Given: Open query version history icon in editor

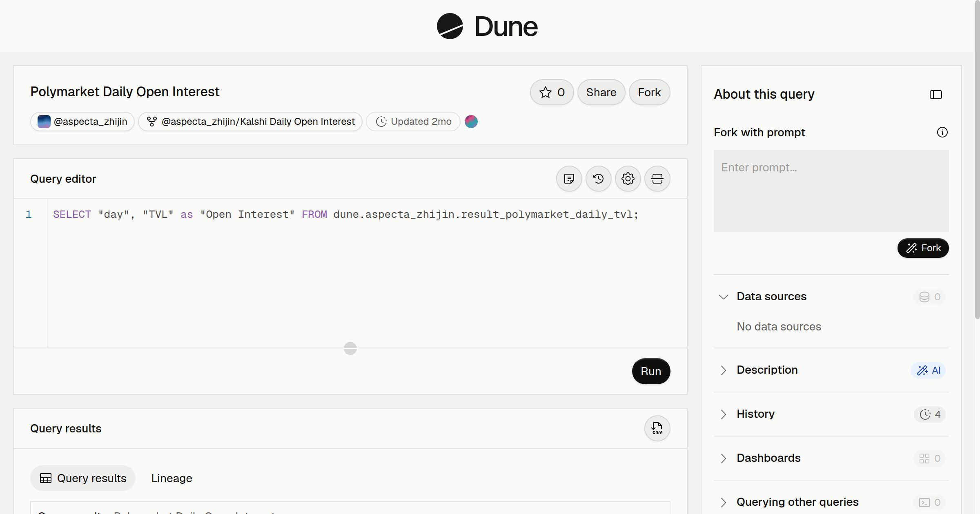Looking at the screenshot, I should click(x=598, y=179).
